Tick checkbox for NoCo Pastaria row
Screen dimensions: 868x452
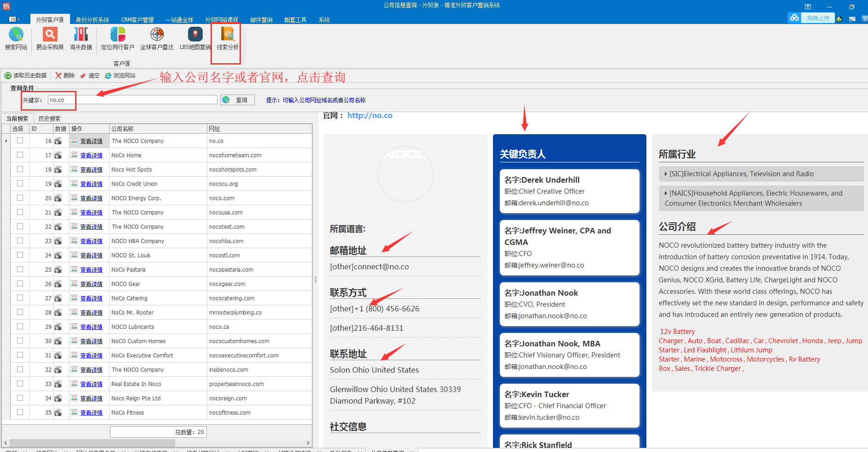pyautogui.click(x=20, y=269)
